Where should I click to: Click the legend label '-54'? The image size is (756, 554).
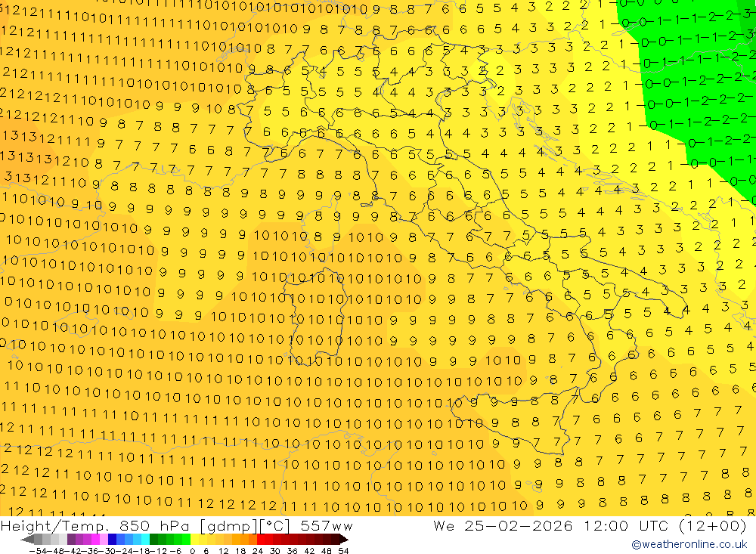coord(38,551)
